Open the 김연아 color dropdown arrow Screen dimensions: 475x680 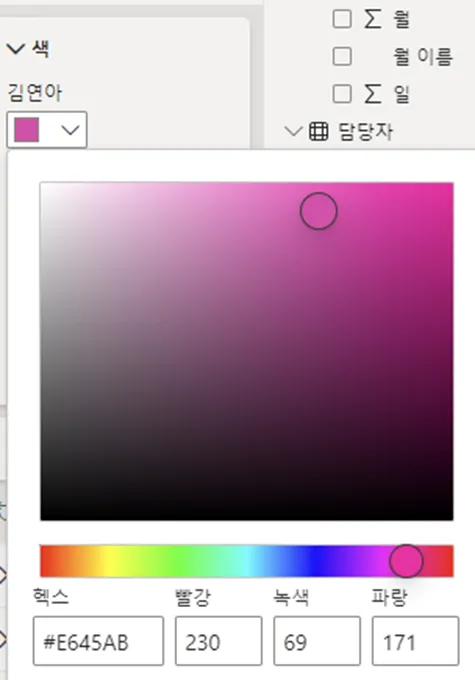pyautogui.click(x=70, y=130)
